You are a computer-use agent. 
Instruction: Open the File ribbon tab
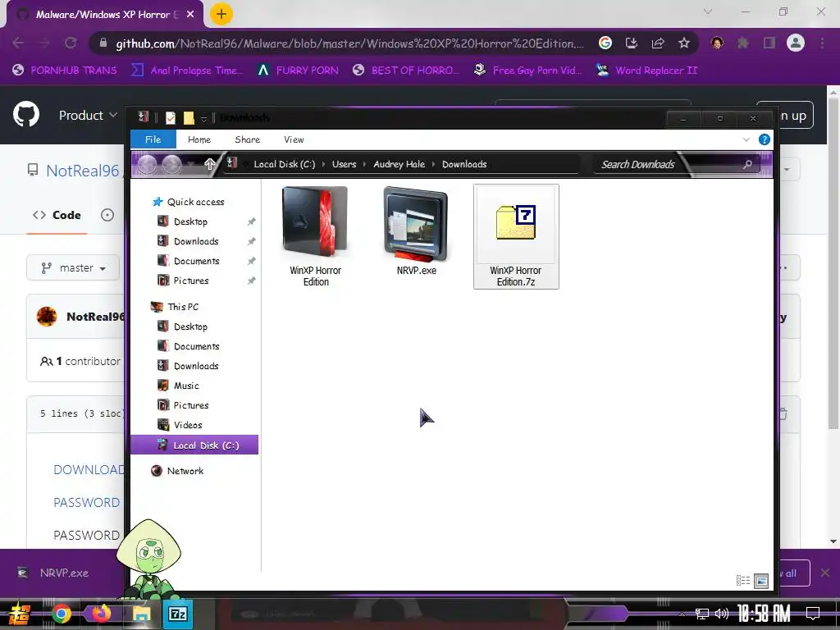153,139
